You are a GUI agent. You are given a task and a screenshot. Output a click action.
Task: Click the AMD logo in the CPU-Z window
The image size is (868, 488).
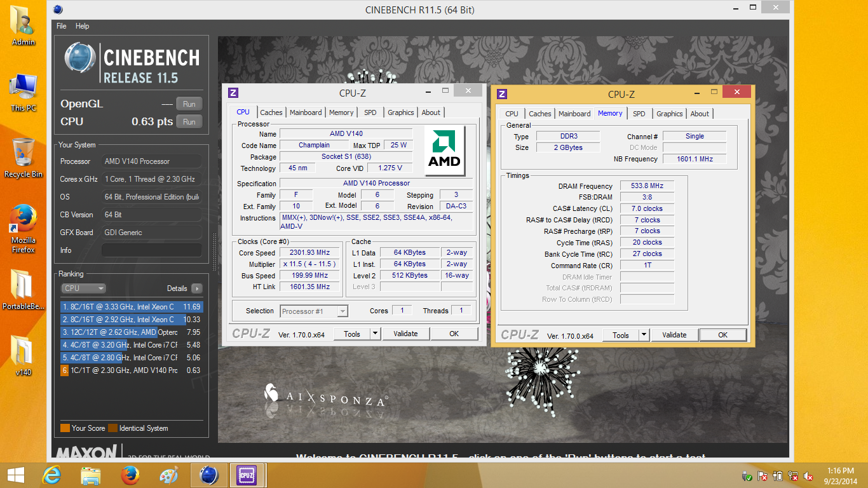click(444, 151)
